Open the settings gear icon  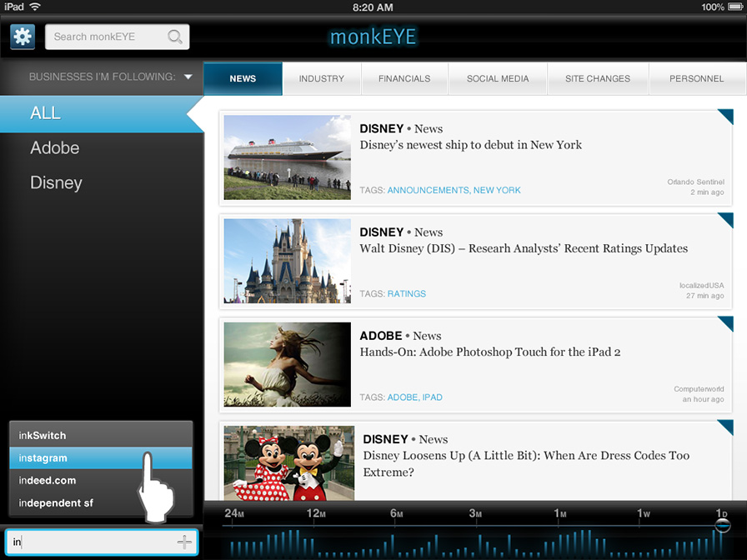pos(23,37)
